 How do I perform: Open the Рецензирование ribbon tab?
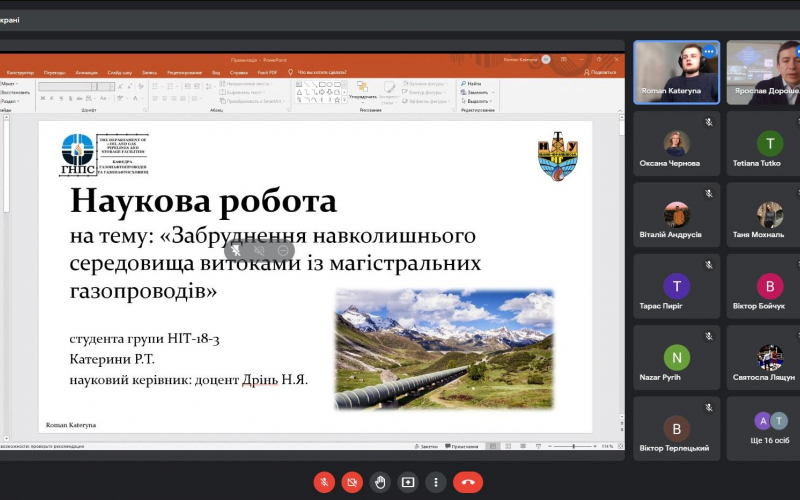coord(184,72)
